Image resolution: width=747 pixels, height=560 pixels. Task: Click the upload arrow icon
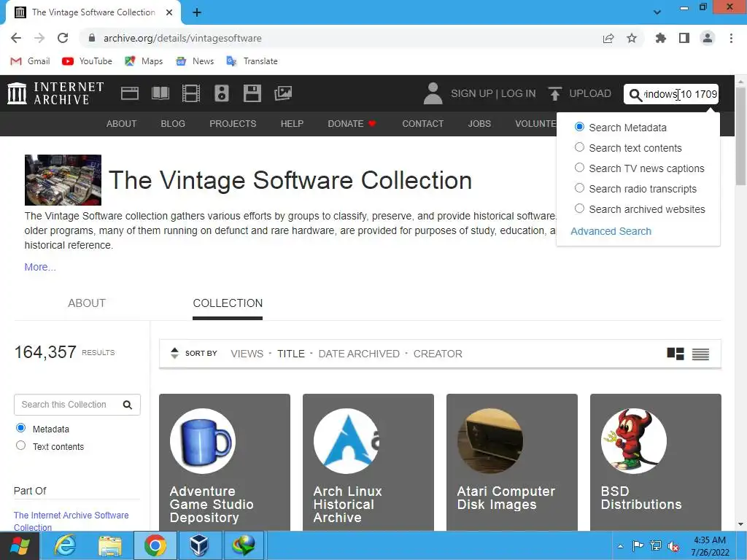[x=554, y=93]
